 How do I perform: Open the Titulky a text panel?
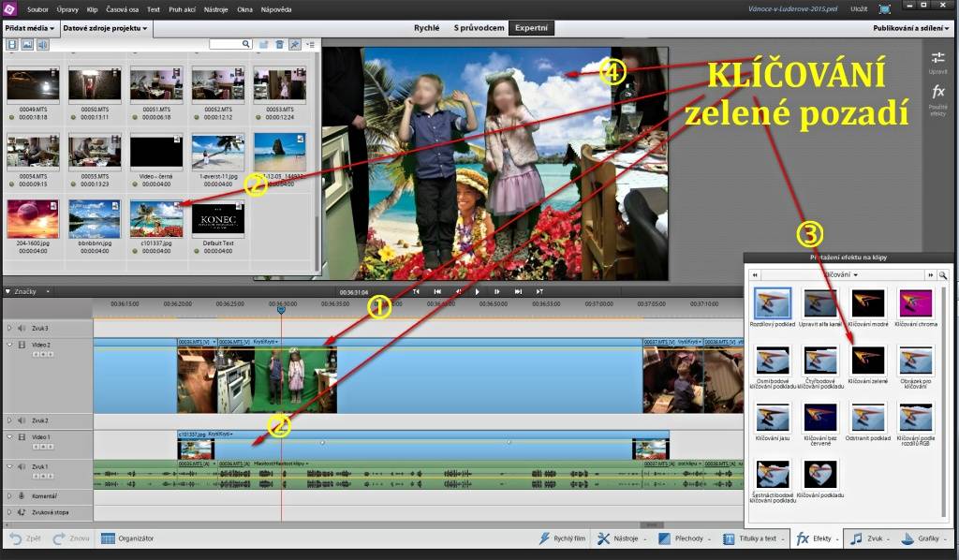point(754,538)
